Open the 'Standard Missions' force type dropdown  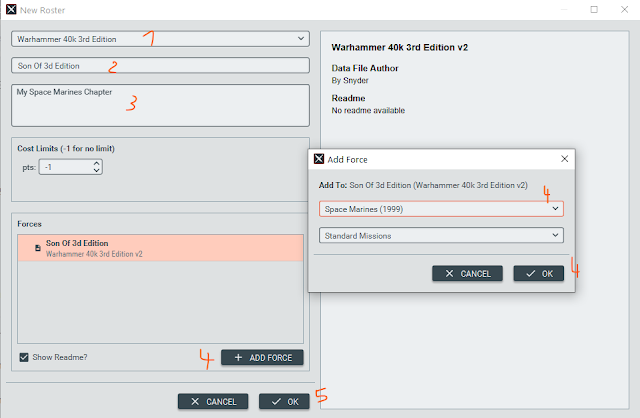(x=441, y=236)
